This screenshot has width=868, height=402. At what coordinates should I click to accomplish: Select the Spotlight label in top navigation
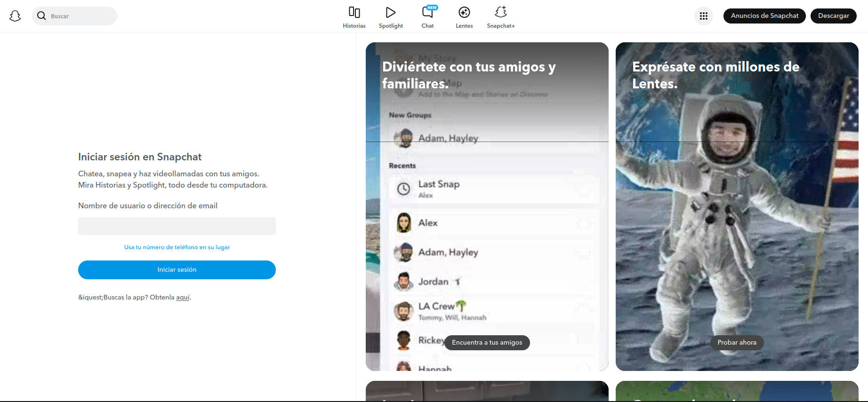coord(391,26)
